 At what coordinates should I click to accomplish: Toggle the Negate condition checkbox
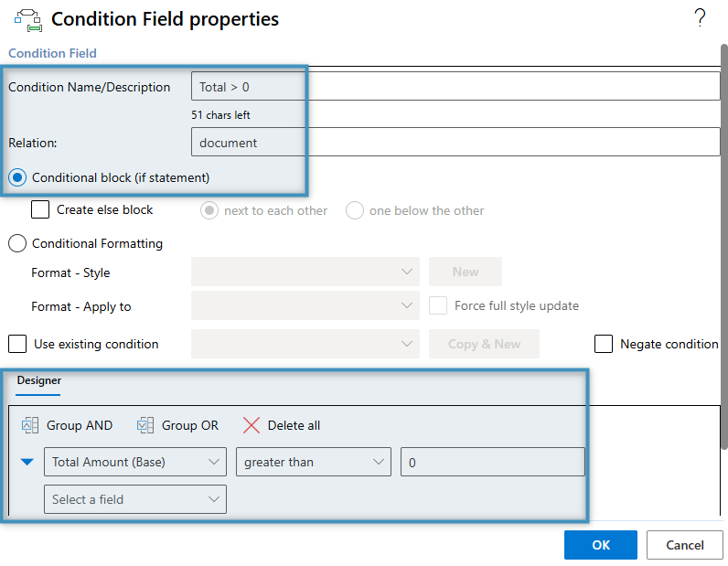coord(604,344)
